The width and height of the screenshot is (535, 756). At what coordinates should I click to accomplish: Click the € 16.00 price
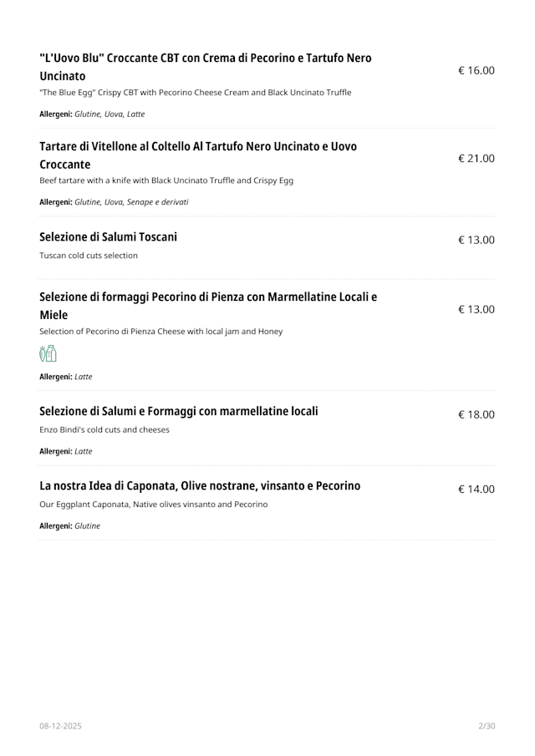pyautogui.click(x=476, y=71)
